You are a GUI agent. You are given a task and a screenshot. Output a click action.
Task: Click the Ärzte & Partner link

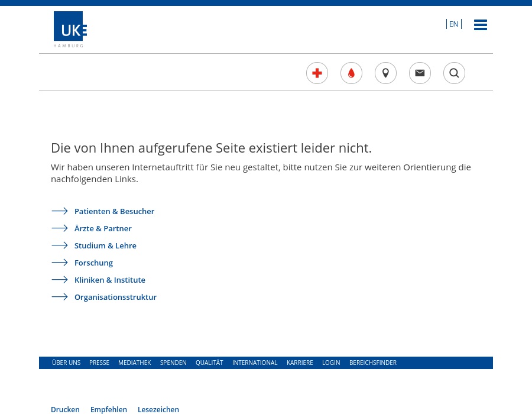103,228
